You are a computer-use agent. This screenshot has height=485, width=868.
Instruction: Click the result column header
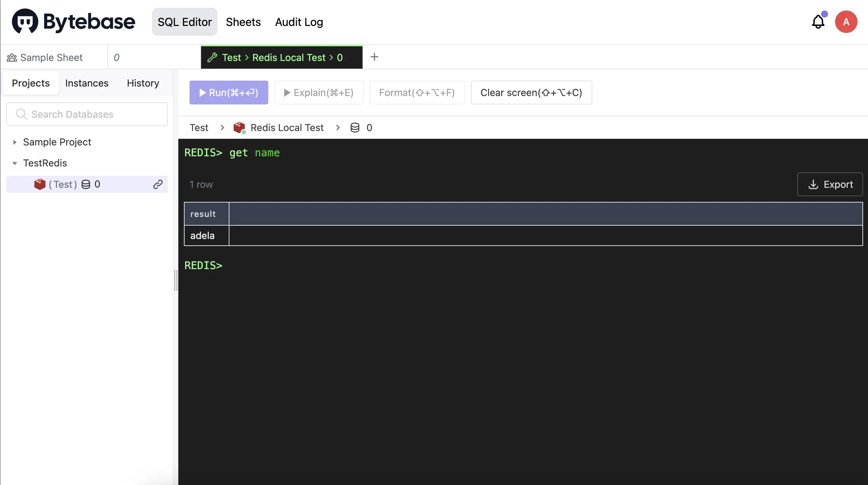pyautogui.click(x=207, y=214)
